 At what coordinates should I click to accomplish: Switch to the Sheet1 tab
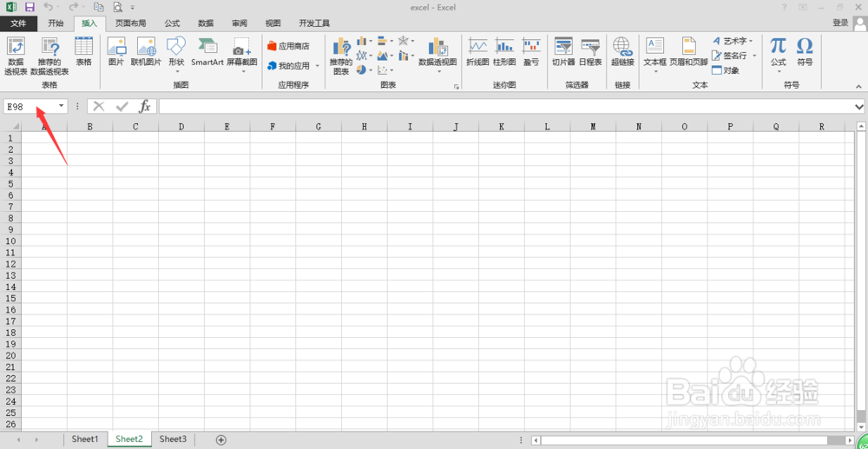click(85, 439)
